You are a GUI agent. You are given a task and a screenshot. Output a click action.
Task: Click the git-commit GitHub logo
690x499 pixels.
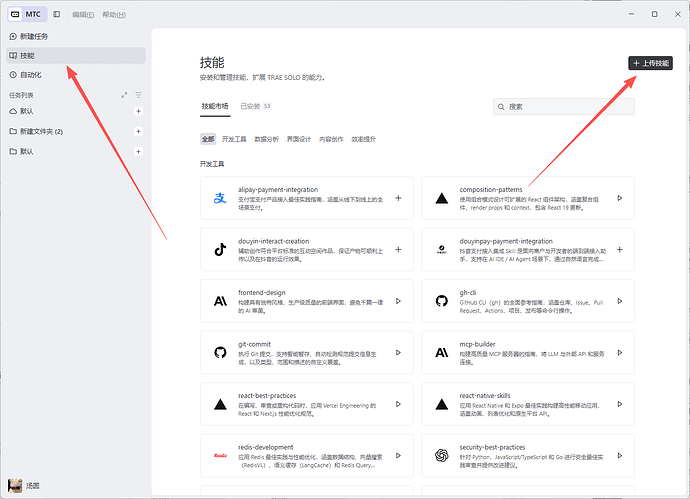pos(220,352)
